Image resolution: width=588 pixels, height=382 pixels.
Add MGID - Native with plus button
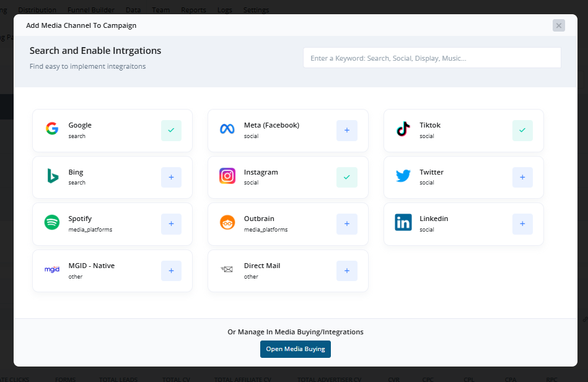click(x=171, y=271)
